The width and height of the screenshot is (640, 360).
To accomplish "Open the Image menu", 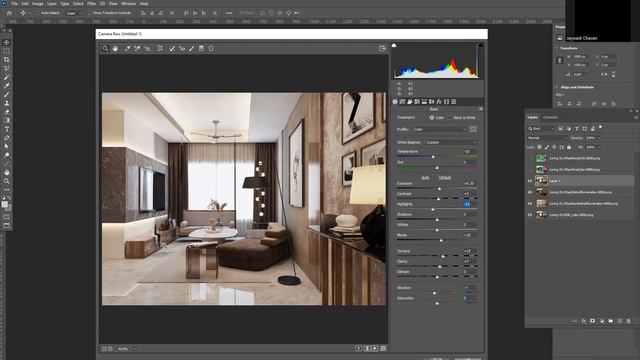I will coord(38,4).
